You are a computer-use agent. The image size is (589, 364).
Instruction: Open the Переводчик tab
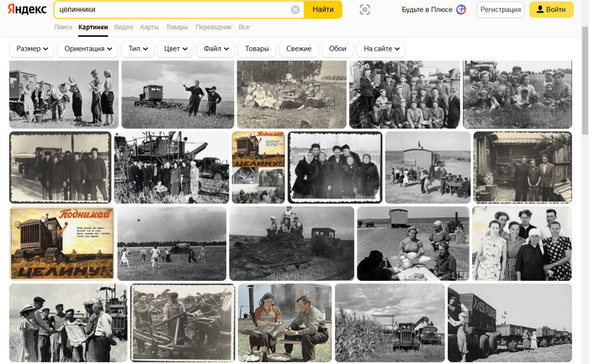click(213, 27)
